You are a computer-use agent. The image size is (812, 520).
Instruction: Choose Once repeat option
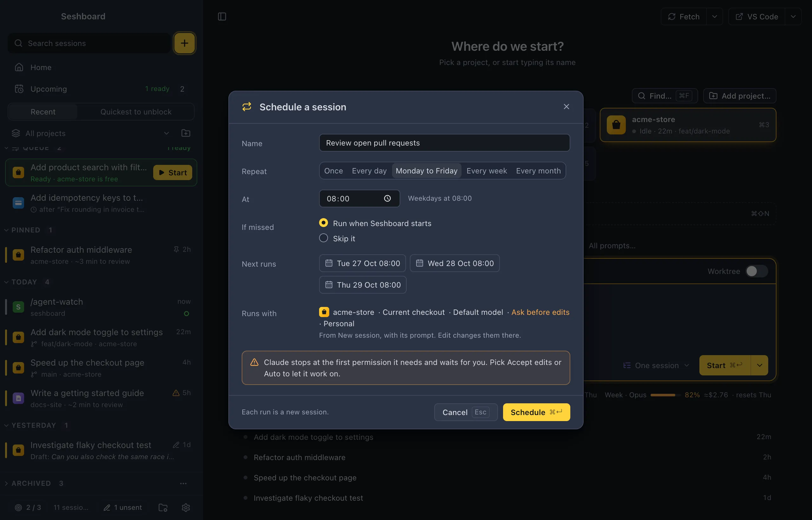(333, 171)
